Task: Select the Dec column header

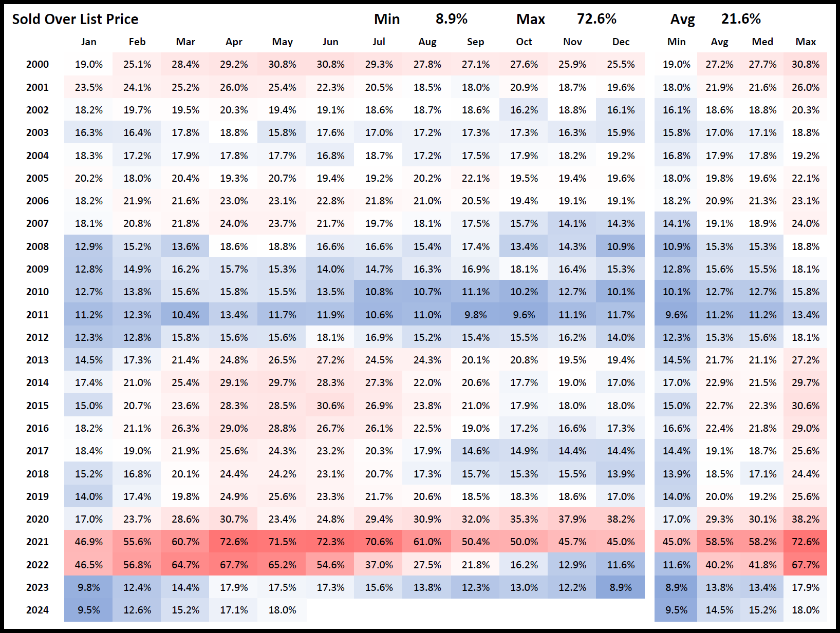Action: [x=621, y=42]
